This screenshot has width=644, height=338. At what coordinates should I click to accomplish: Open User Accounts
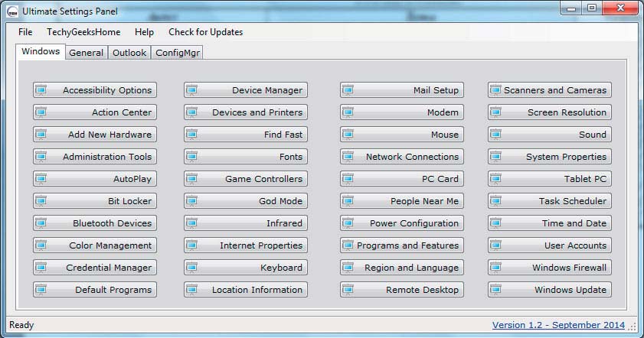(x=550, y=245)
